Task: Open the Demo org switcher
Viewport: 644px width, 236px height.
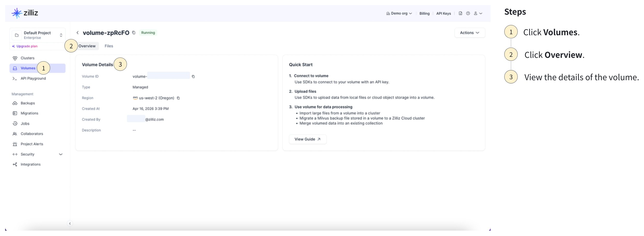Action: pyautogui.click(x=399, y=13)
